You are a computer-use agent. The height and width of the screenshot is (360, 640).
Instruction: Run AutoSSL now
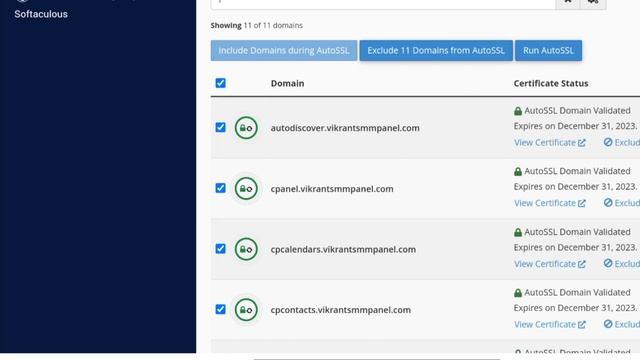(548, 51)
